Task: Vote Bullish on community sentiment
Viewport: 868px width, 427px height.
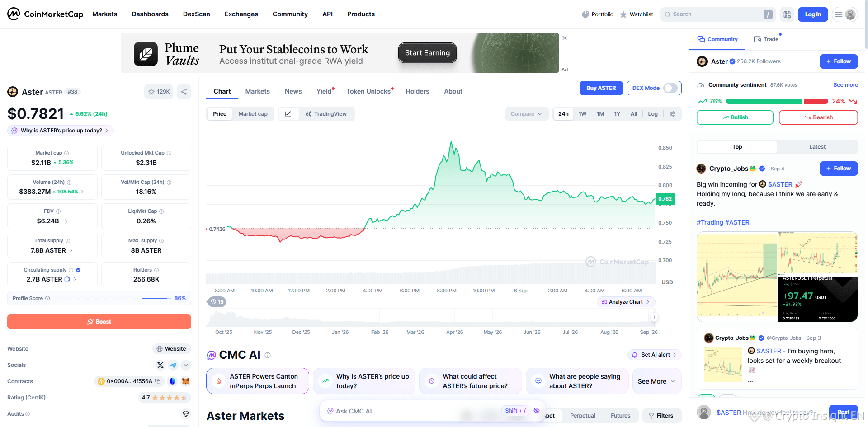Action: [735, 117]
